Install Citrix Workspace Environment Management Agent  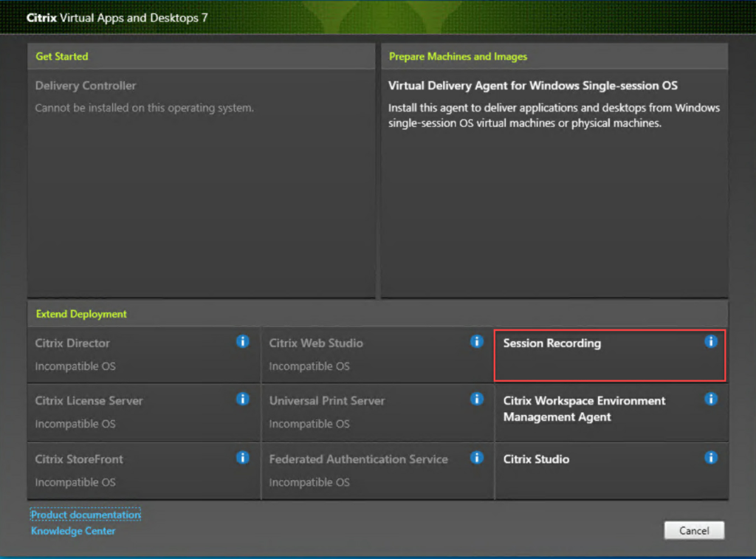click(611, 413)
